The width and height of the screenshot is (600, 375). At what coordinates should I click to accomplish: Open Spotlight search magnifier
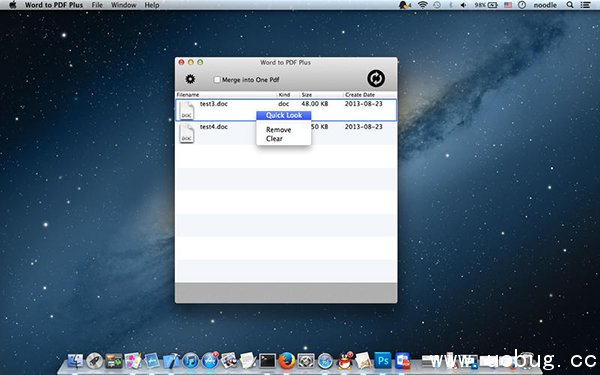click(x=570, y=5)
